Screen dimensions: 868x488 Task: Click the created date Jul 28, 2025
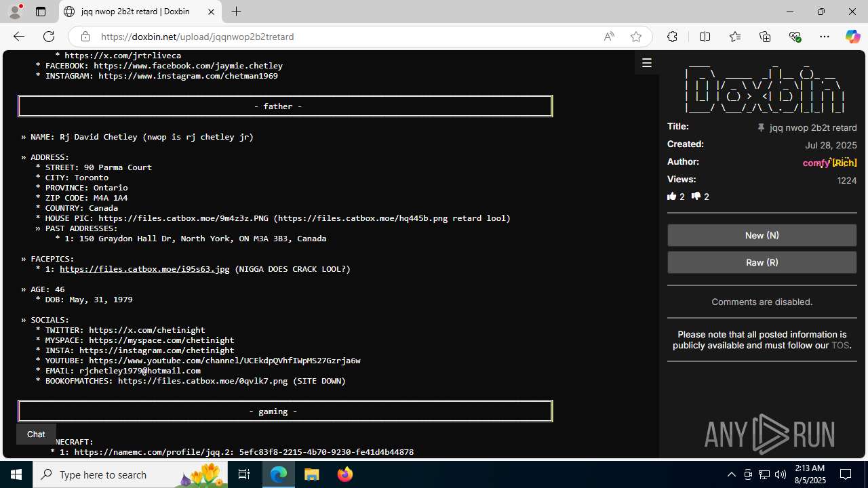[x=831, y=145]
